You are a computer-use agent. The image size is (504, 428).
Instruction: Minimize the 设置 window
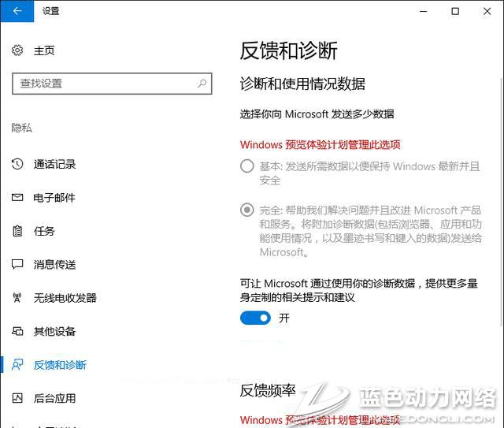coord(420,11)
